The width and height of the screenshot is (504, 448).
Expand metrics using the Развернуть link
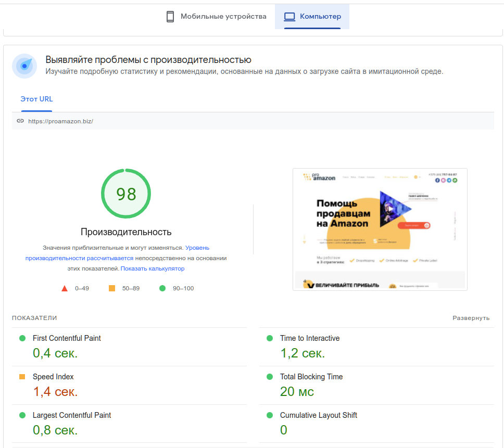coord(471,317)
